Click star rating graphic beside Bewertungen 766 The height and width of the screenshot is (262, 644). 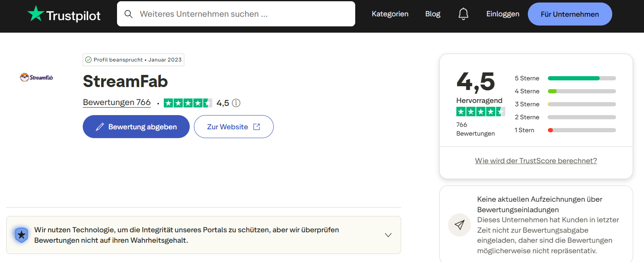click(188, 103)
